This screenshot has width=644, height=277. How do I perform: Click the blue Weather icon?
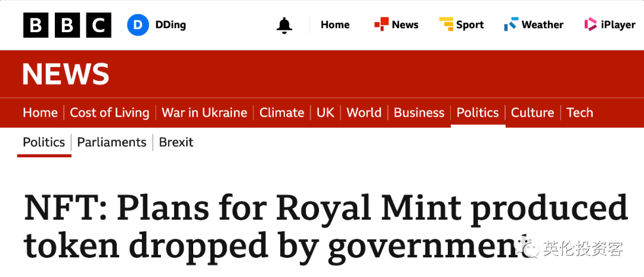511,24
